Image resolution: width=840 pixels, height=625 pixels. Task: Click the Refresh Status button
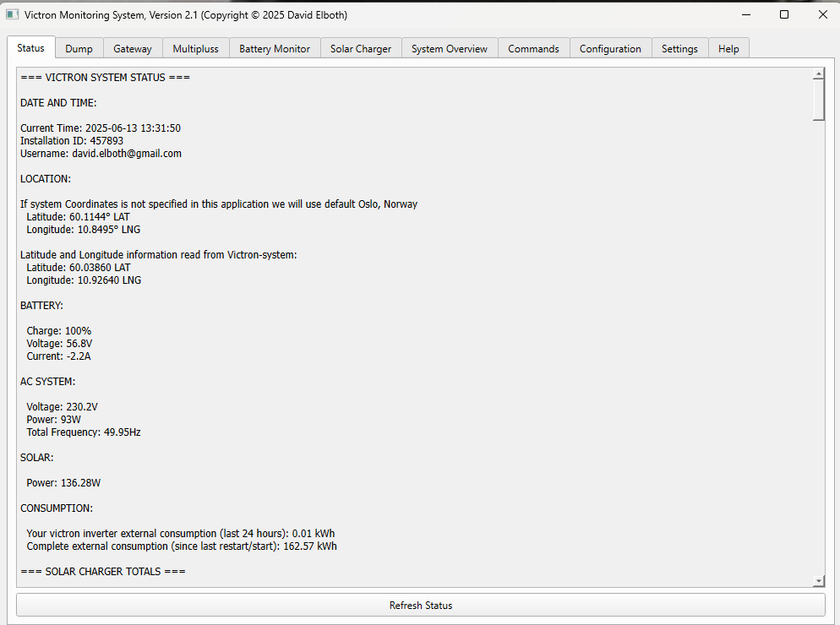pos(421,606)
